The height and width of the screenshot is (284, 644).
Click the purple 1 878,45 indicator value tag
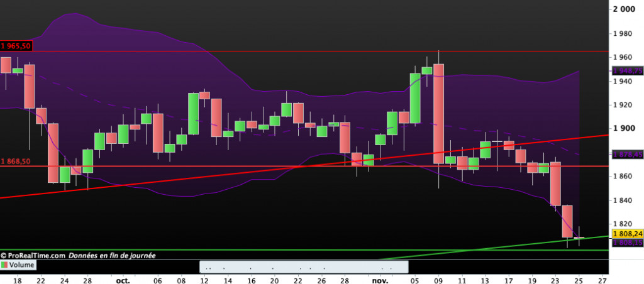pyautogui.click(x=626, y=154)
